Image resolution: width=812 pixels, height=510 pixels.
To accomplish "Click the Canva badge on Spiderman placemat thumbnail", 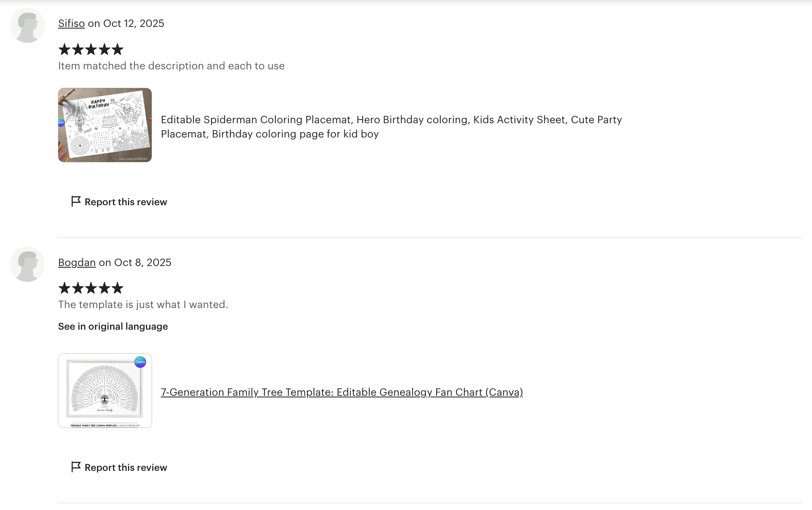I will 61,122.
